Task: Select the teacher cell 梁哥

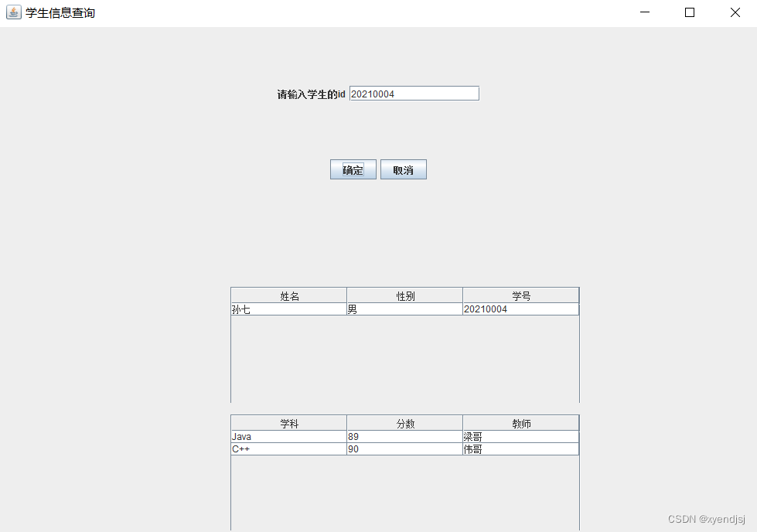Action: pyautogui.click(x=520, y=437)
